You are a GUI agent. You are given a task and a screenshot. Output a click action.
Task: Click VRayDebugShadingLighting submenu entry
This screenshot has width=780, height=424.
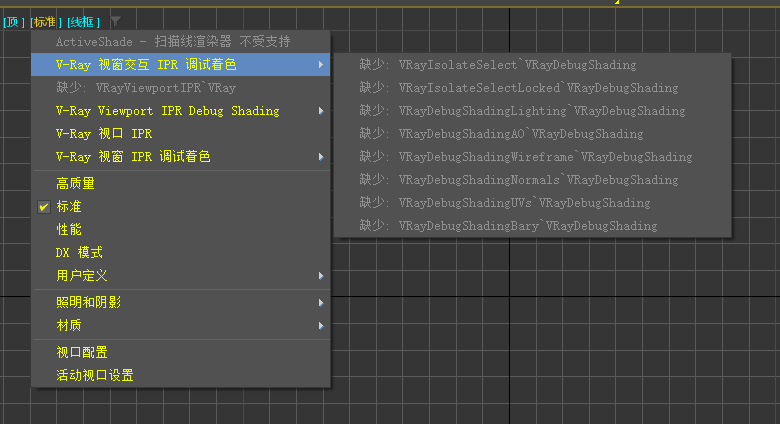tap(532, 111)
